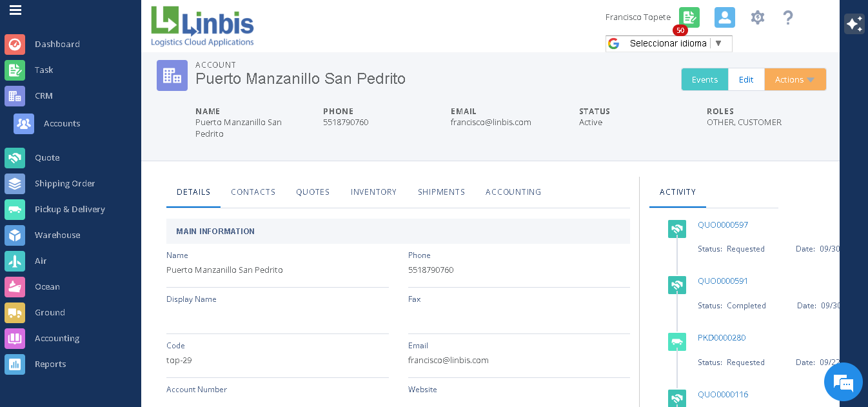Open Accounting in sidebar
Image resolution: width=868 pixels, height=407 pixels.
[x=57, y=339]
